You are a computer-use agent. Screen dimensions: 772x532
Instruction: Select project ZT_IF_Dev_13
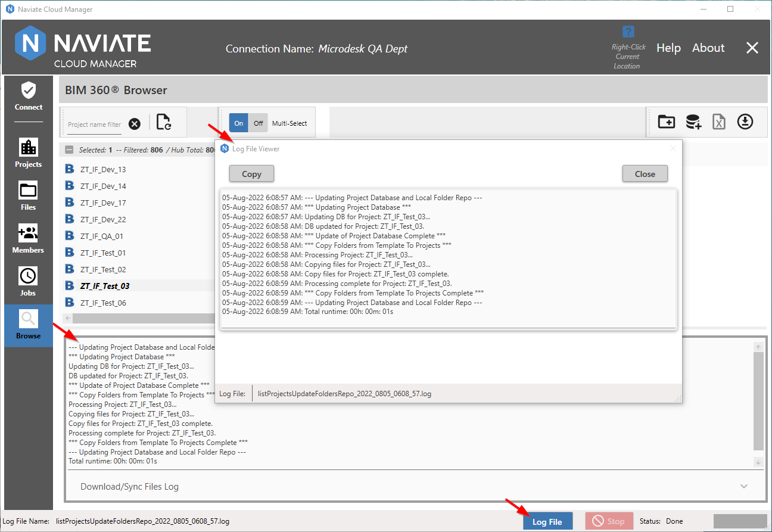(103, 169)
